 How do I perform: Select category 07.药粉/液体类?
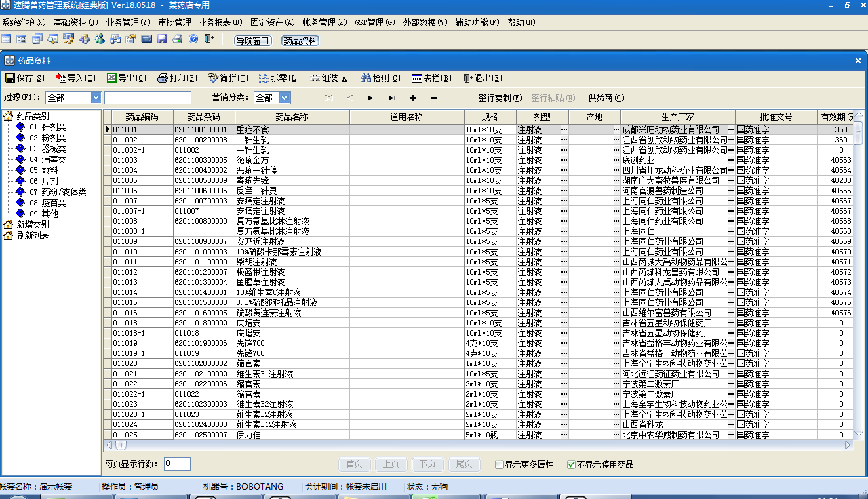coord(57,192)
